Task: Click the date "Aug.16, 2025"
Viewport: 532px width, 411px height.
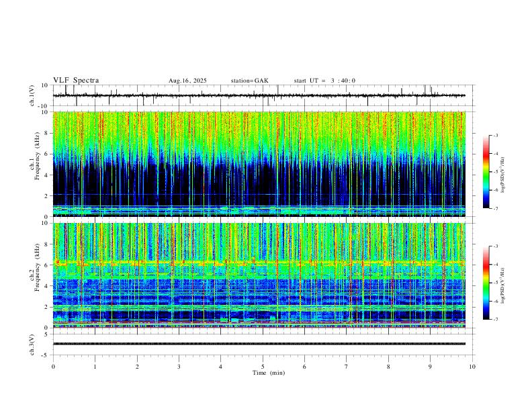Action: pyautogui.click(x=187, y=81)
